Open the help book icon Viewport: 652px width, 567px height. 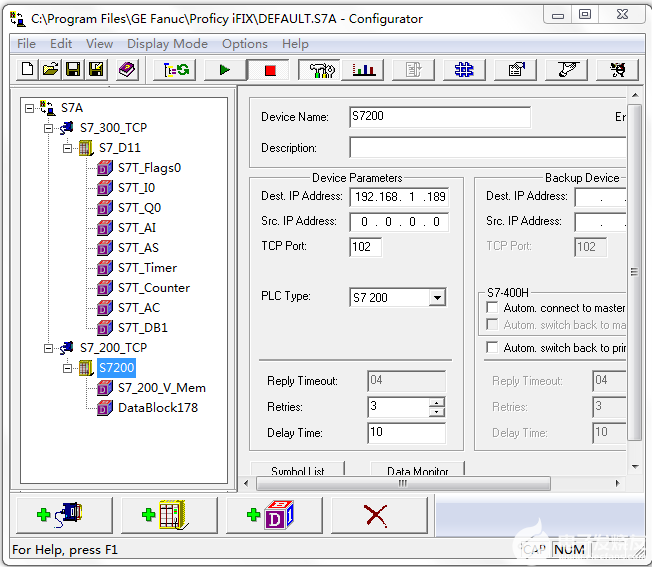(127, 69)
